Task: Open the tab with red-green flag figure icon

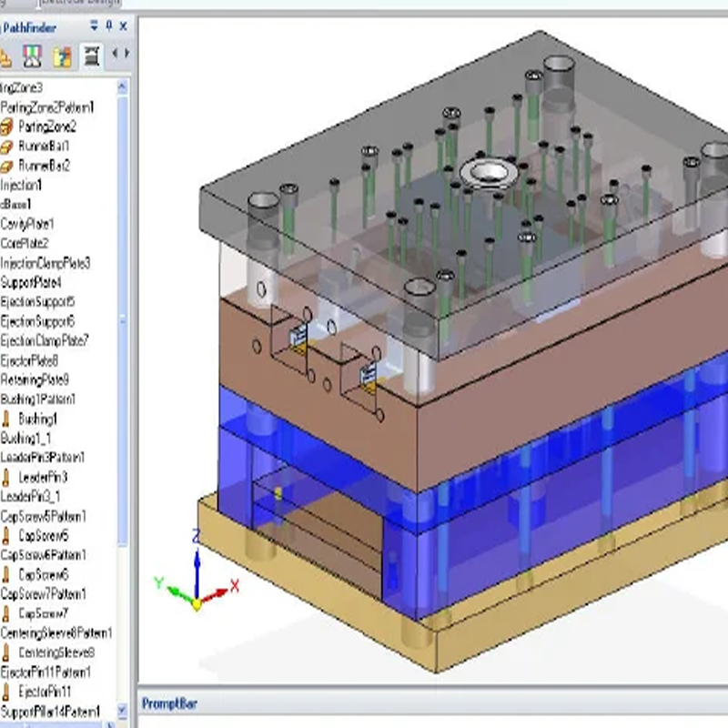Action: (33, 56)
